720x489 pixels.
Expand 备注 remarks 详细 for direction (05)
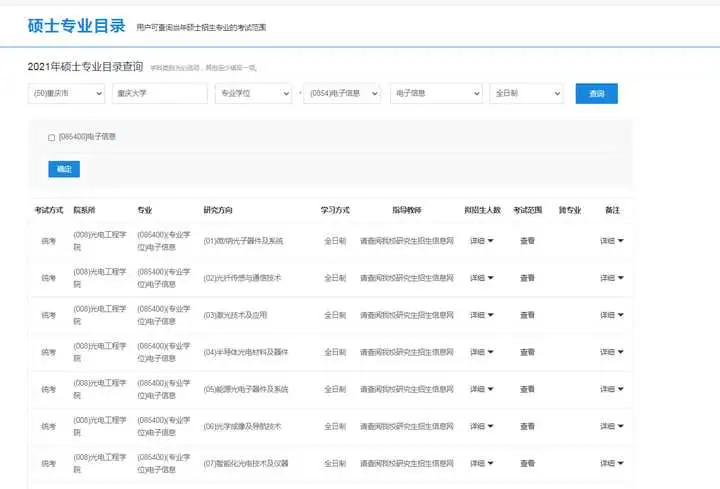click(612, 389)
